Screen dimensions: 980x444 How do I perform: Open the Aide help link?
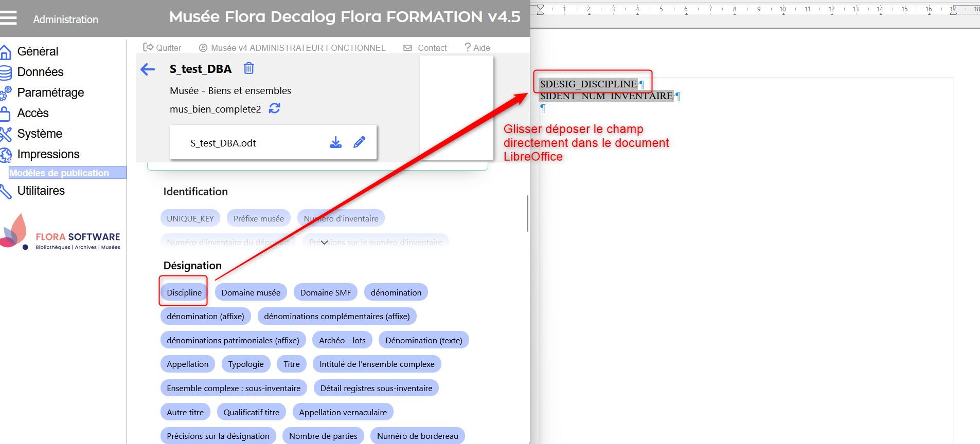pyautogui.click(x=477, y=48)
